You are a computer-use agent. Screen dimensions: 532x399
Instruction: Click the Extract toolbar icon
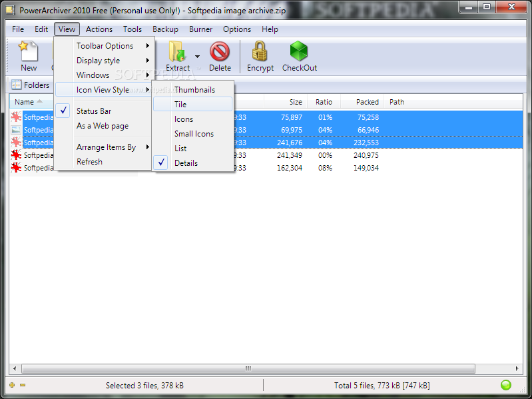coord(178,51)
